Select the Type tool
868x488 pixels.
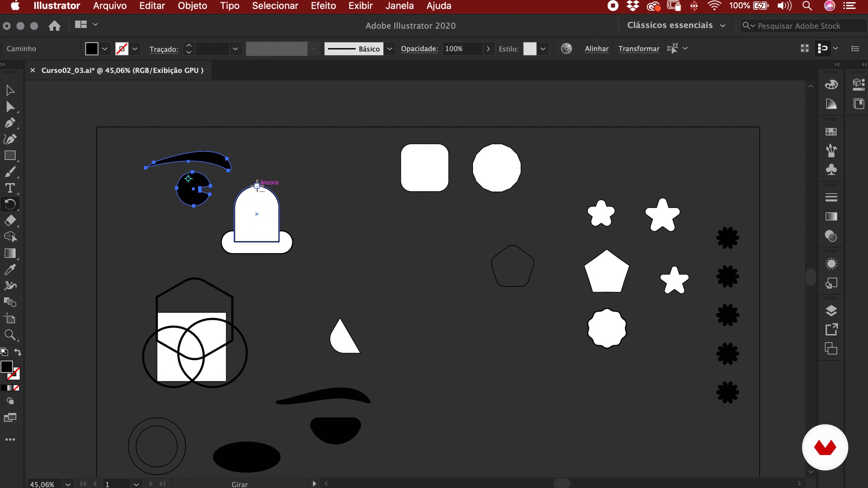coord(10,188)
